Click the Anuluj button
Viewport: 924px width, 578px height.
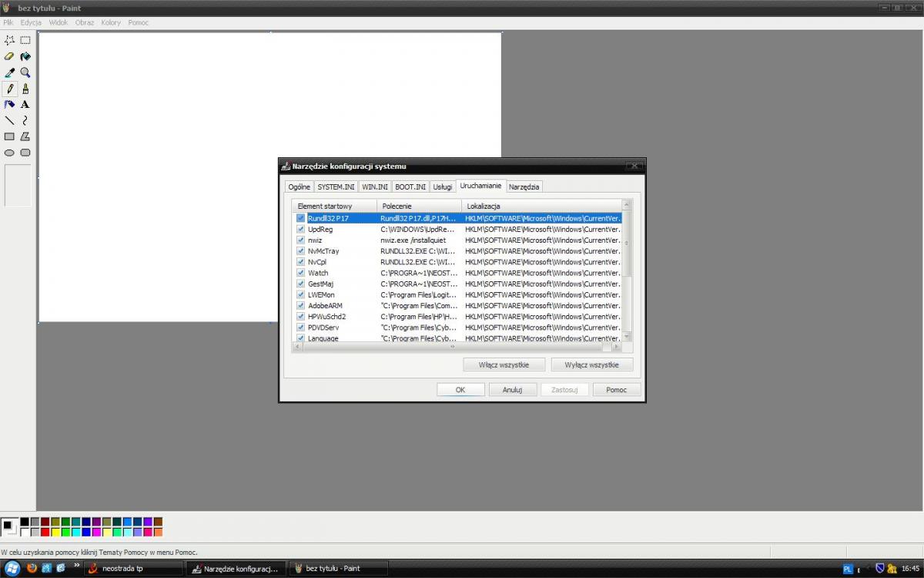pyautogui.click(x=513, y=390)
